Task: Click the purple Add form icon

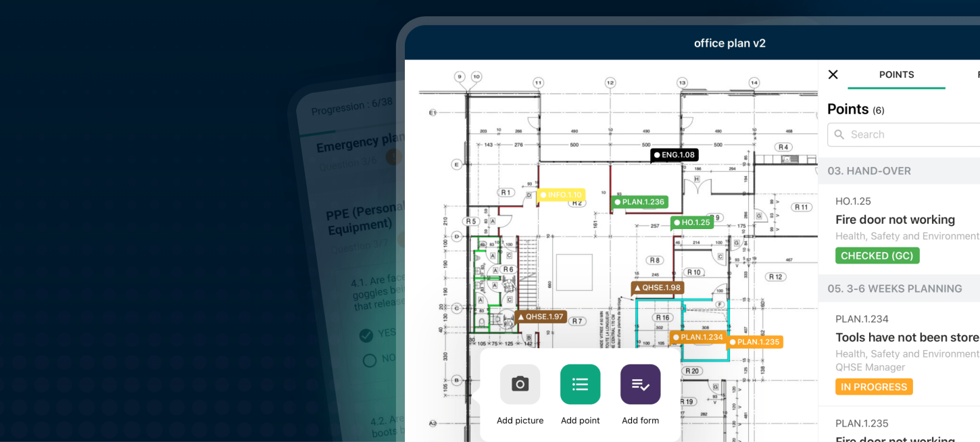Action: (x=640, y=384)
